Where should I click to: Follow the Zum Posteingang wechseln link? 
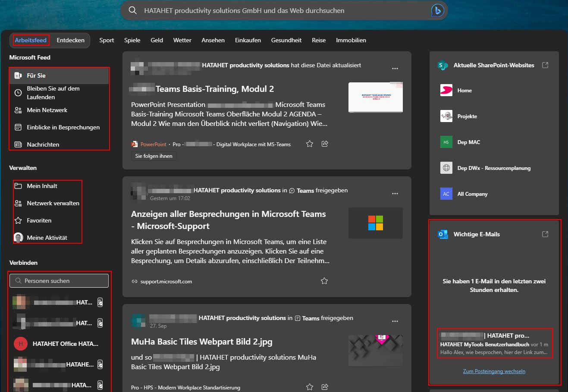[x=494, y=371]
